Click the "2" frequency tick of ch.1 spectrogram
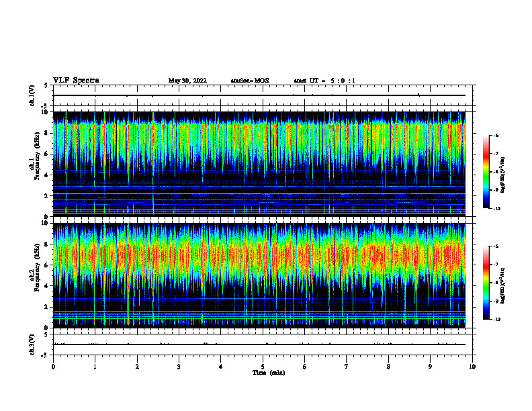 46,196
